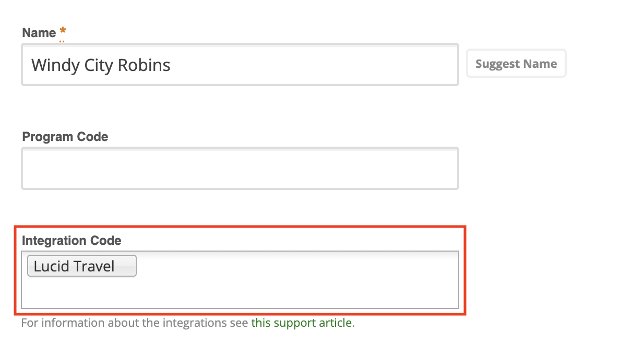Follow the green support article hyperlink

pos(302,323)
